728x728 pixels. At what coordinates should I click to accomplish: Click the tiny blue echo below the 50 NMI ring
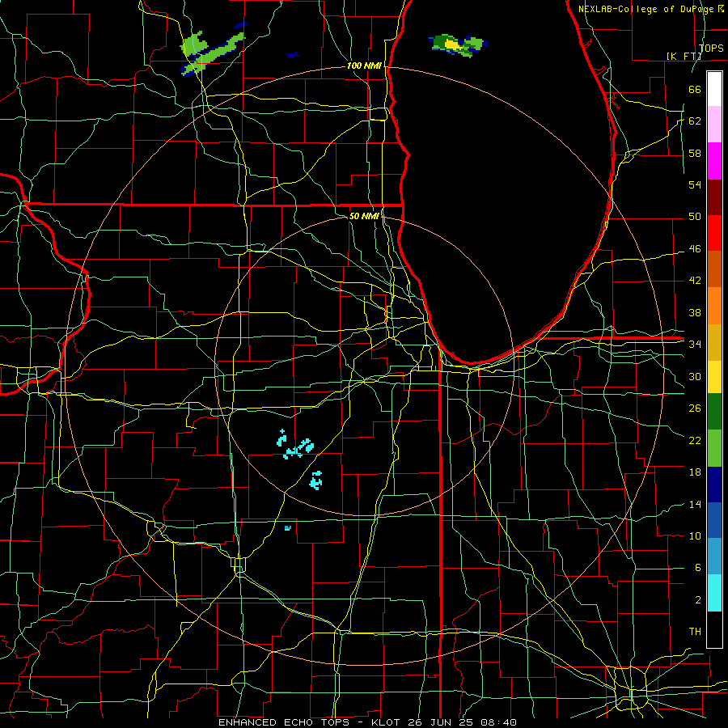point(288,528)
